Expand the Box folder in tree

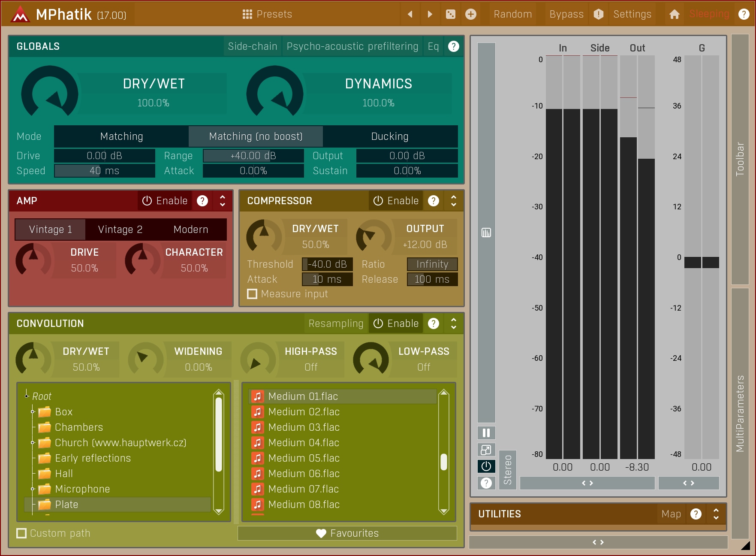point(33,412)
